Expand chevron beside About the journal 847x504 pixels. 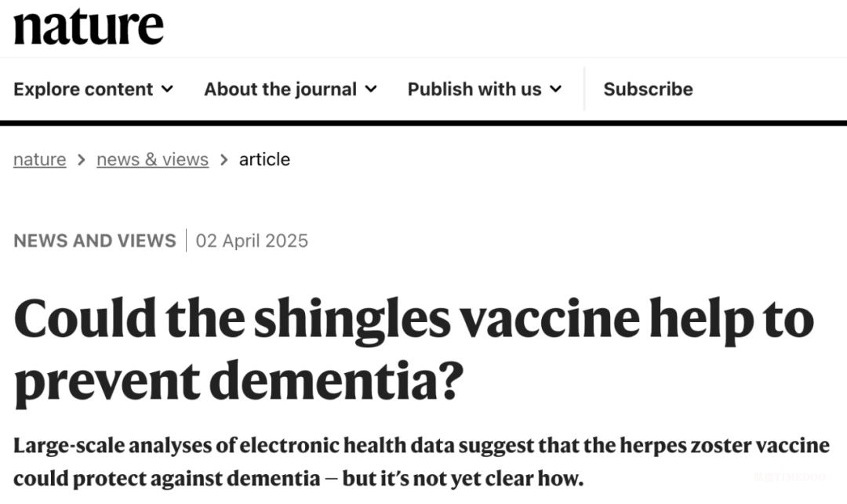click(x=371, y=89)
